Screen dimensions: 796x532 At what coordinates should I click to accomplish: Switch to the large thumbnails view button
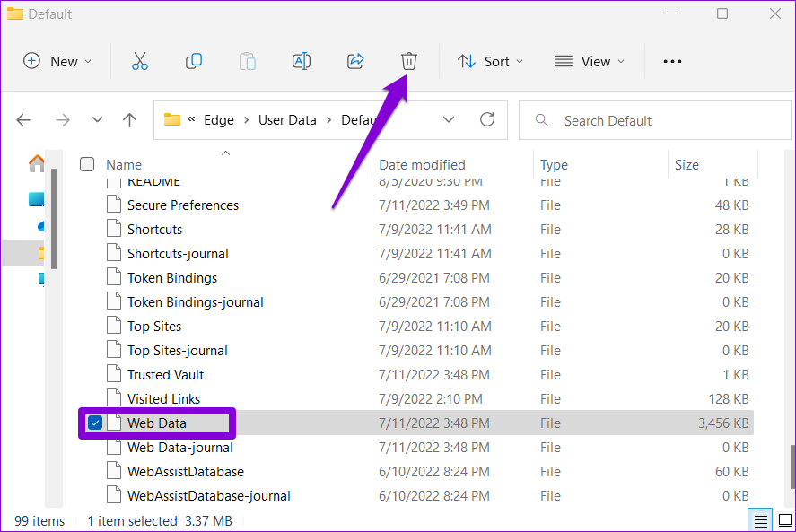point(783,520)
